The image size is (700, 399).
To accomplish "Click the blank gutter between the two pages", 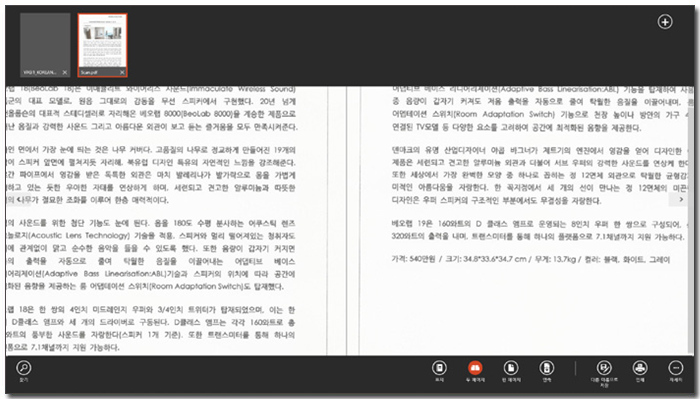I will tap(343, 221).
